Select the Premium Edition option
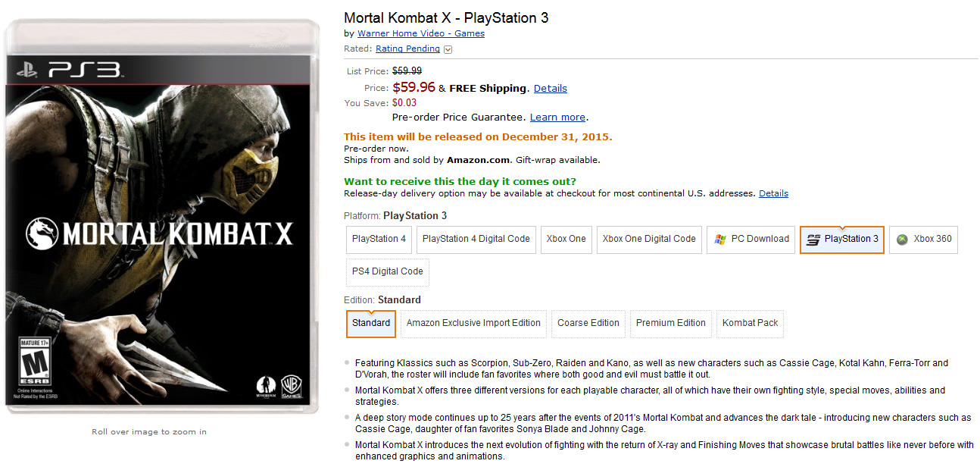Viewport: 980px width, 467px height. [x=670, y=323]
